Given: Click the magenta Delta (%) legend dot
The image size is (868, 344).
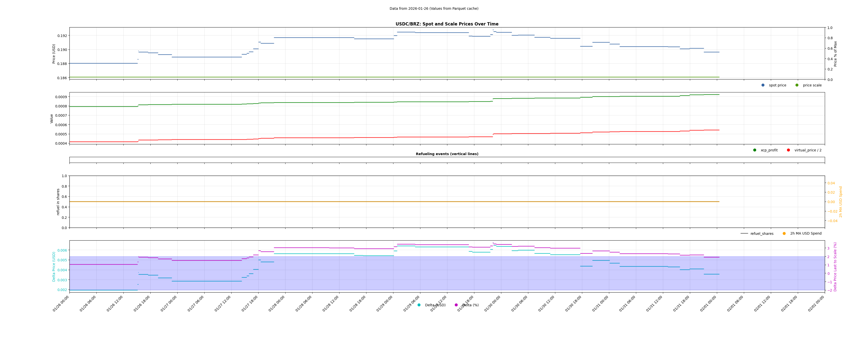Looking at the screenshot, I should tap(456, 305).
